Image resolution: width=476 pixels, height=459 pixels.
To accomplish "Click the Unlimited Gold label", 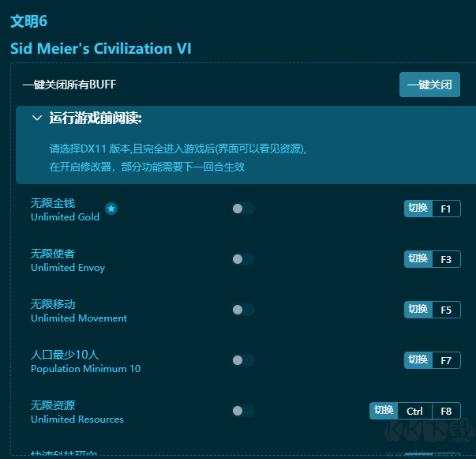I will click(x=65, y=217).
